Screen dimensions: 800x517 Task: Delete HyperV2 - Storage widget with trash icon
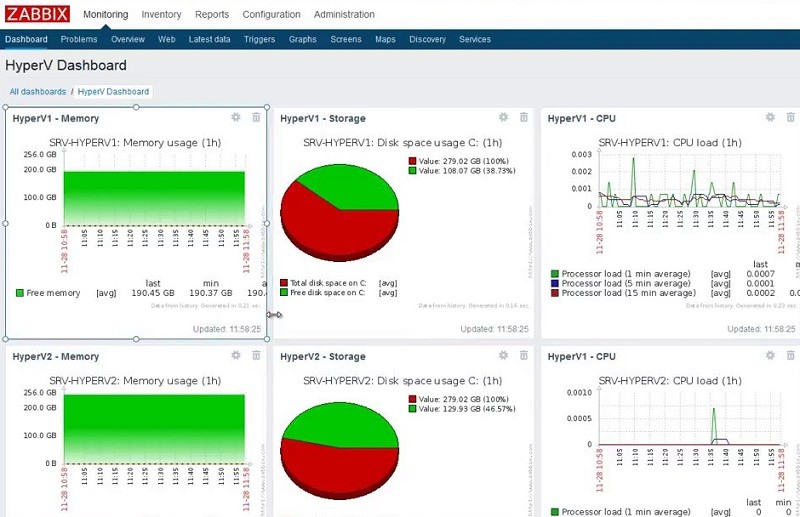pos(523,355)
